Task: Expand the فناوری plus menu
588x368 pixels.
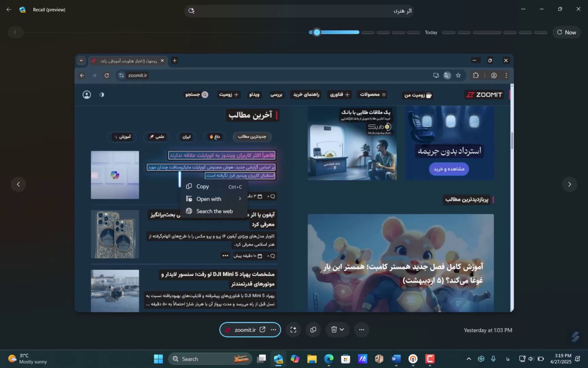Action: pos(340,94)
